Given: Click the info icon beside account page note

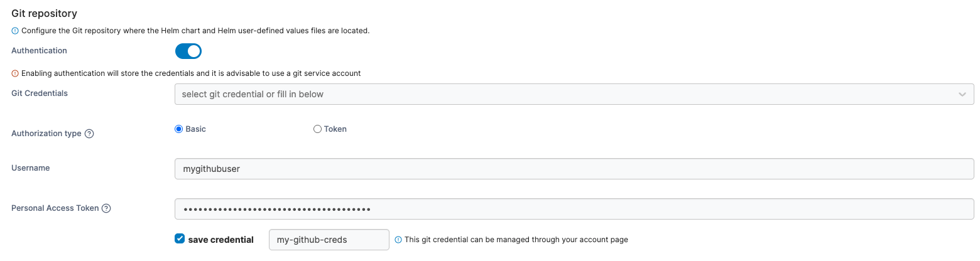Looking at the screenshot, I should [398, 240].
